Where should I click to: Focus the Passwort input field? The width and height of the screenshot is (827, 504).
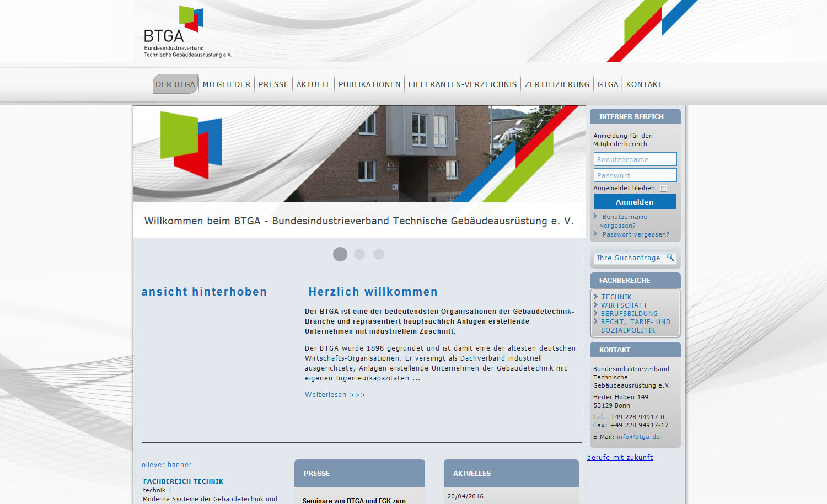635,175
